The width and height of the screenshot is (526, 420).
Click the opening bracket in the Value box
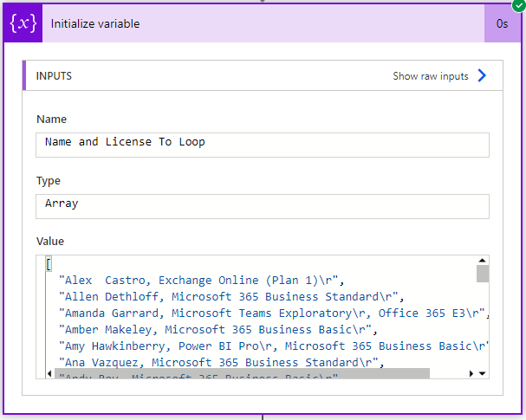pos(49,264)
